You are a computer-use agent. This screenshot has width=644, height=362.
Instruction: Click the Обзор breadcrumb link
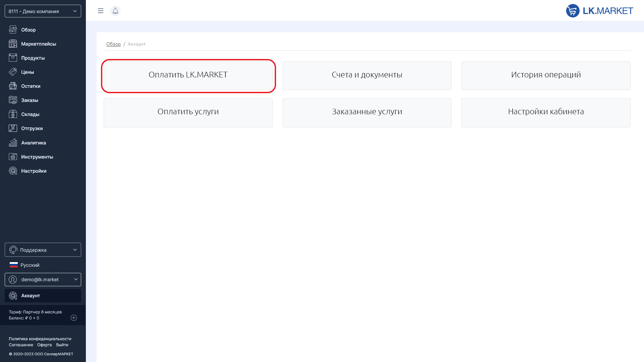click(x=113, y=44)
